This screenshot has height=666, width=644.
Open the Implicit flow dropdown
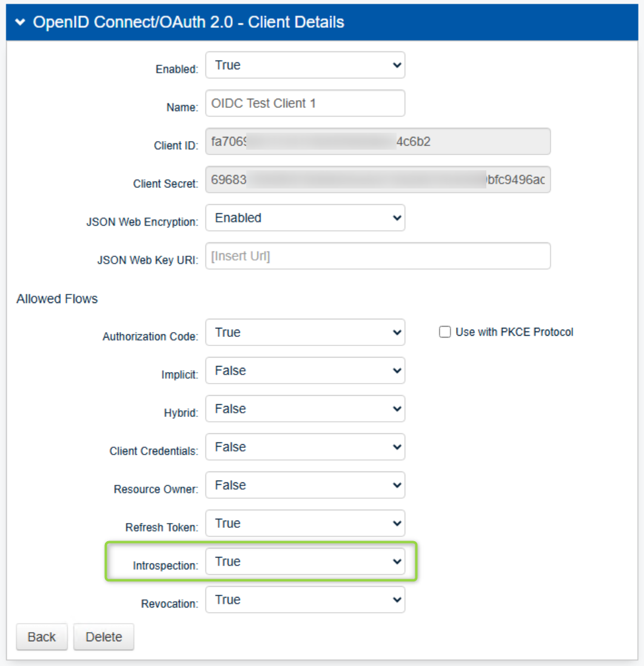click(305, 370)
